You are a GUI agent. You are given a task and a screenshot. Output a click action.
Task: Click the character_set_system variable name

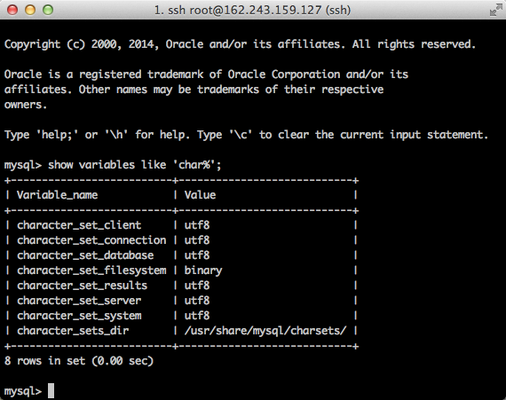click(x=79, y=316)
